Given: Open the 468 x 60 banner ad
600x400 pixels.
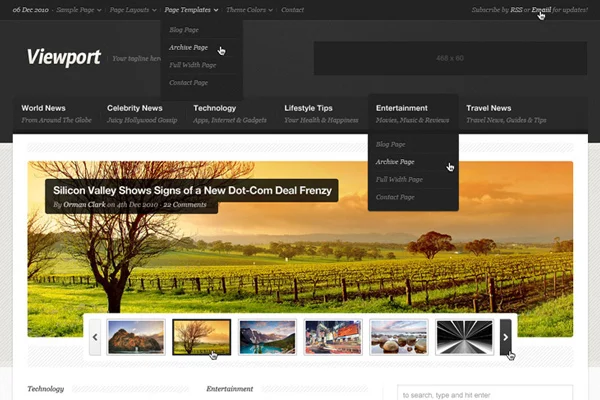Looking at the screenshot, I should point(450,58).
